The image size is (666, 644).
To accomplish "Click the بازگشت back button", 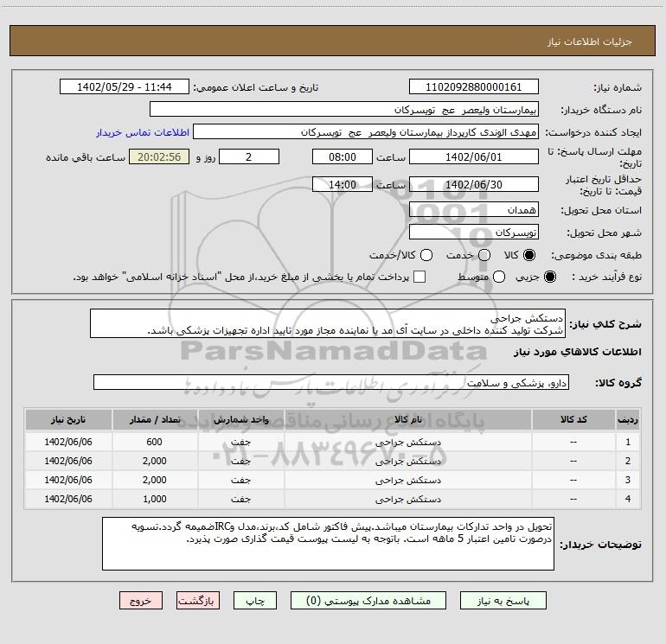I will click(199, 600).
